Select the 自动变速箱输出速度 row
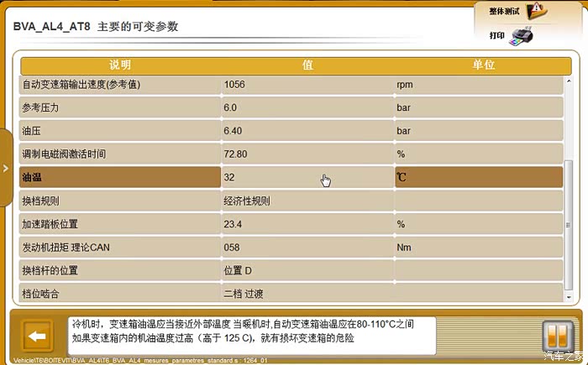 pos(120,85)
